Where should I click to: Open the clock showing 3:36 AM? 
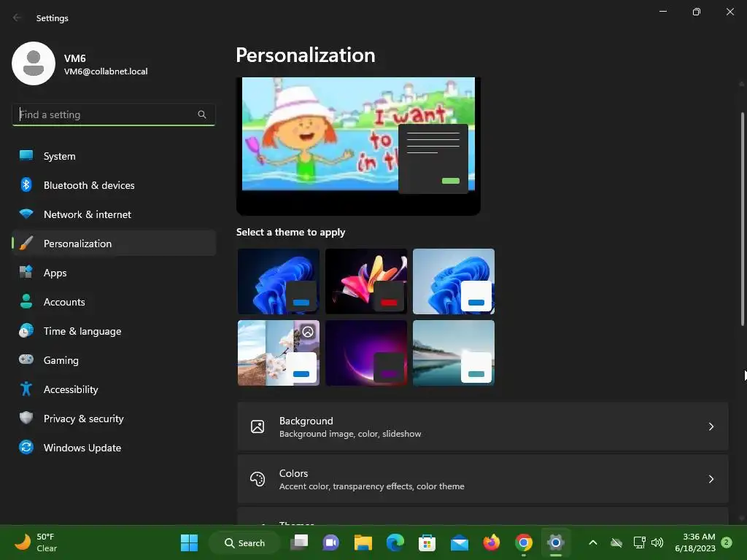pos(695,542)
